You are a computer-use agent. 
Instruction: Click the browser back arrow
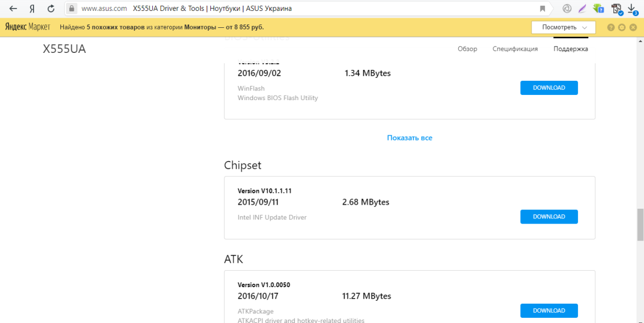pyautogui.click(x=13, y=9)
